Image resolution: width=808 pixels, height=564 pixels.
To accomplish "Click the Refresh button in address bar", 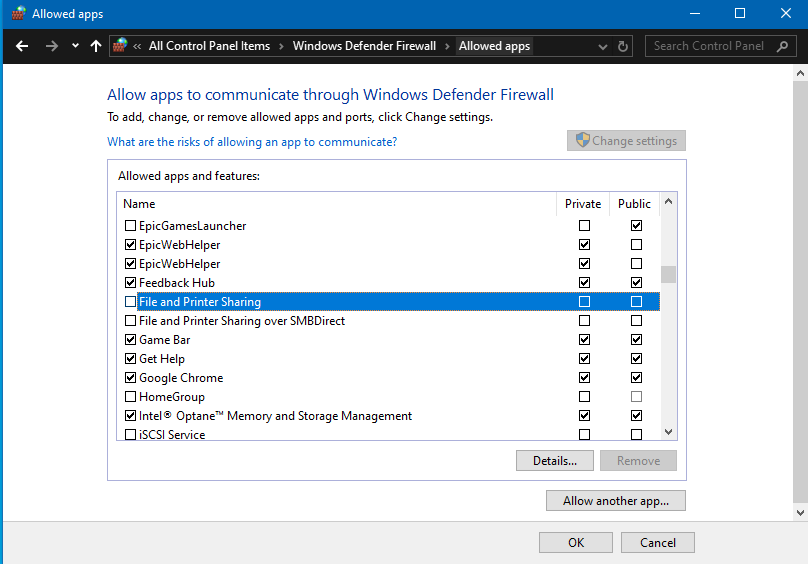I will tap(624, 46).
